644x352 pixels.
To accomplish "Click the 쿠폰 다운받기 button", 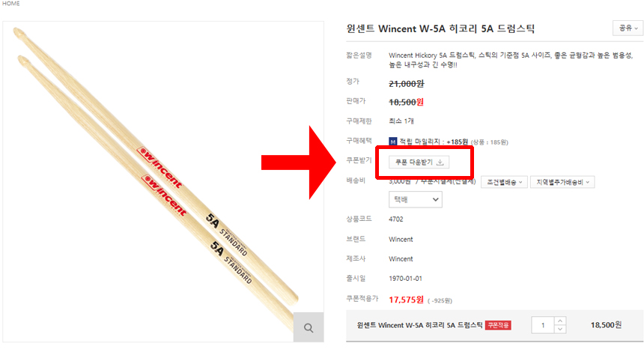I will coord(419,163).
